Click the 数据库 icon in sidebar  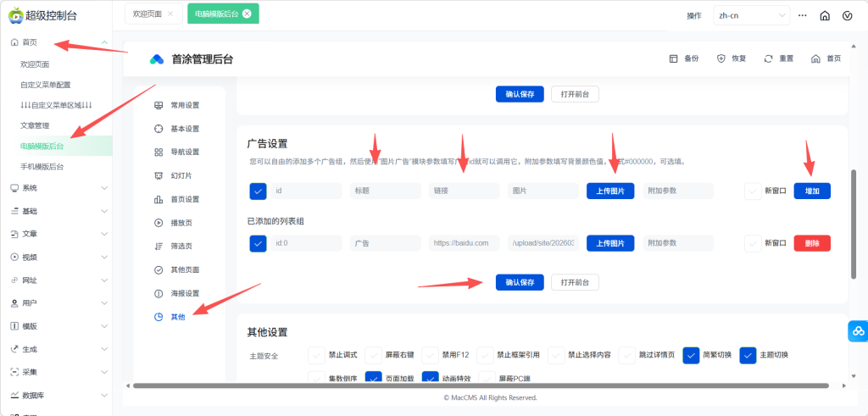pyautogui.click(x=14, y=396)
